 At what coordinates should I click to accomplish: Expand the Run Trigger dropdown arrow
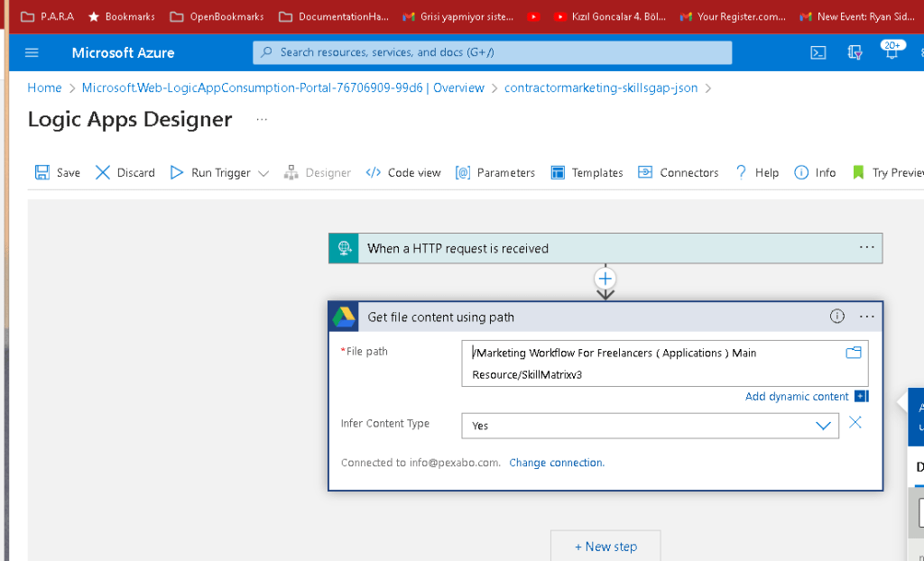tap(263, 173)
